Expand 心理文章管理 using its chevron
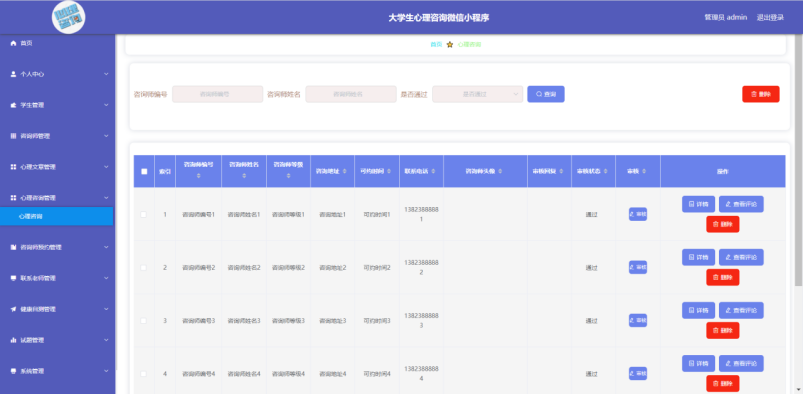803x394 pixels. pyautogui.click(x=106, y=167)
